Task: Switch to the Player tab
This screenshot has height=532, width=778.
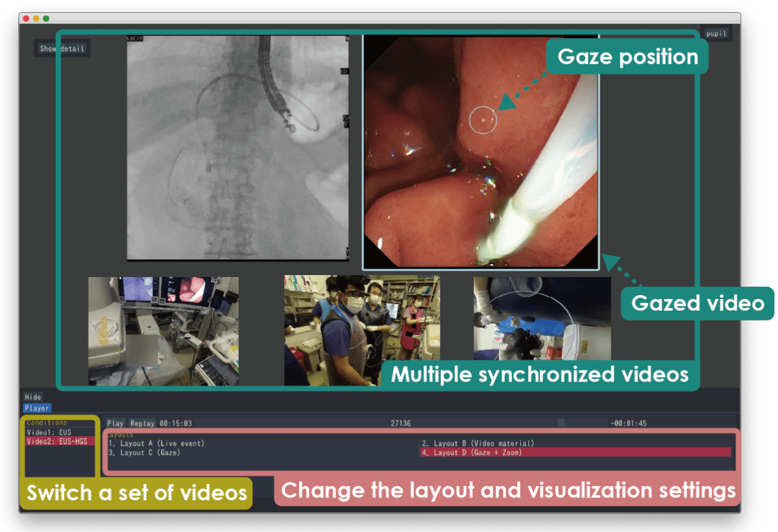Action: (x=36, y=409)
